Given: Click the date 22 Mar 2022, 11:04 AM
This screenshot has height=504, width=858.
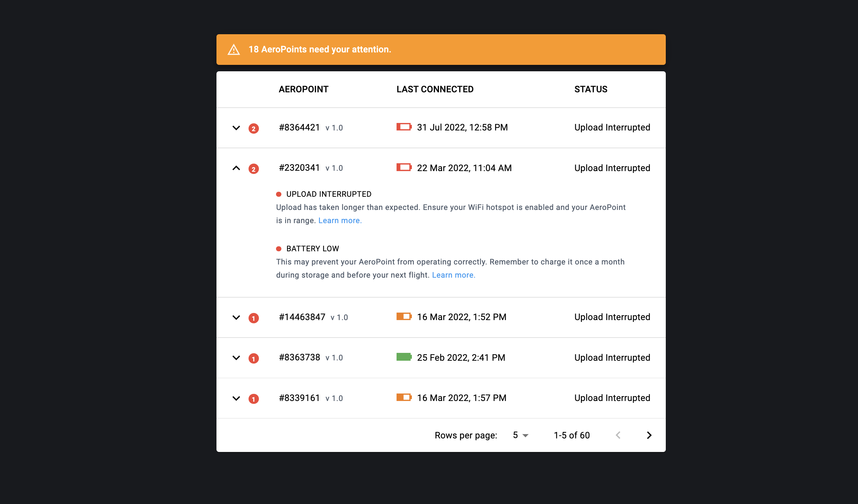Looking at the screenshot, I should [x=464, y=168].
